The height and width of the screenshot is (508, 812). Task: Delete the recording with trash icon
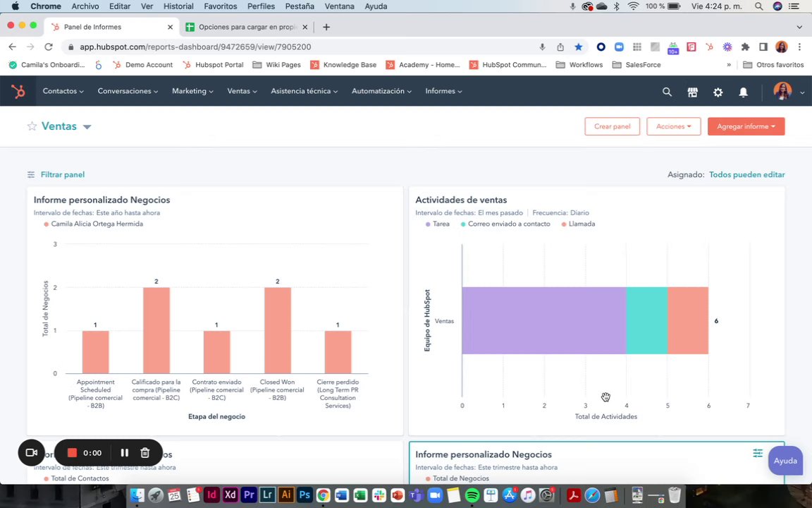click(145, 452)
